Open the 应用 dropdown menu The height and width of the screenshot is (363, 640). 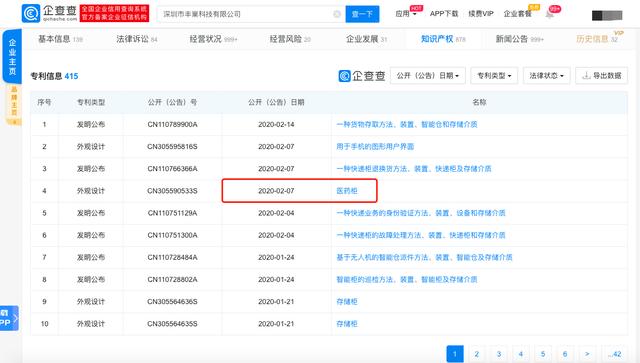(x=406, y=13)
